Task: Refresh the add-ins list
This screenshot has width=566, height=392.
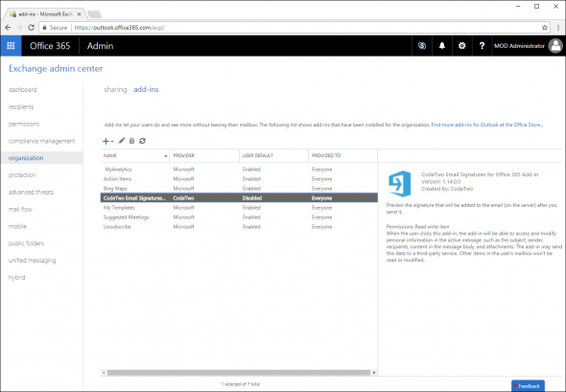Action: coord(142,141)
